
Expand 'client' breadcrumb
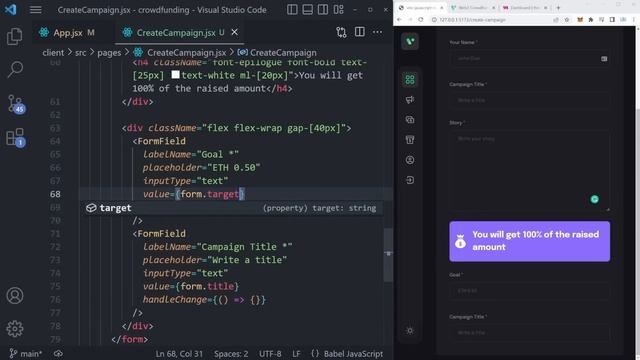[x=53, y=53]
